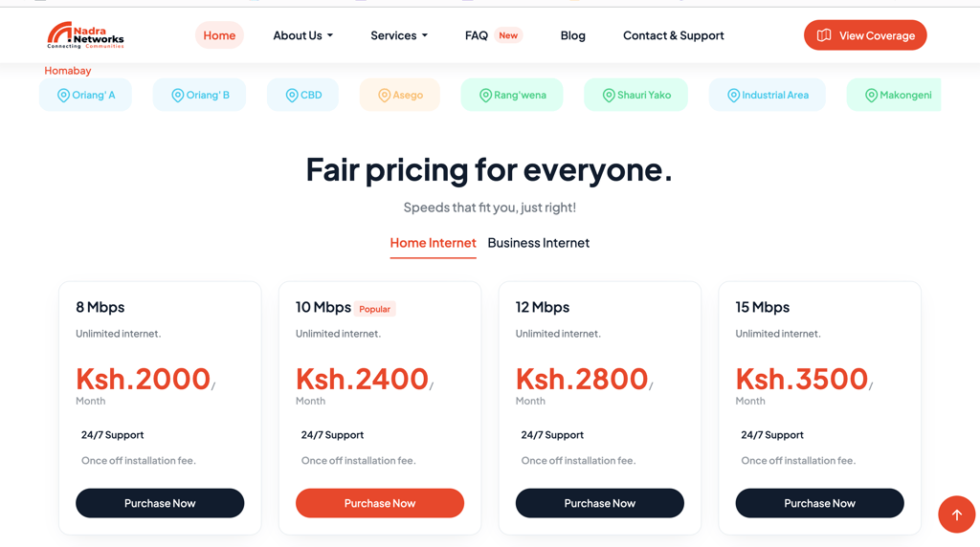This screenshot has width=980, height=547.
Task: Click the location pin icon beside CBD
Action: click(292, 95)
